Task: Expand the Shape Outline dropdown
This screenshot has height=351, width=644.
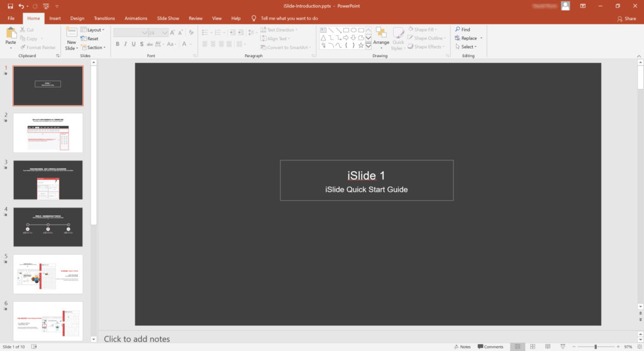Action: (x=427, y=38)
